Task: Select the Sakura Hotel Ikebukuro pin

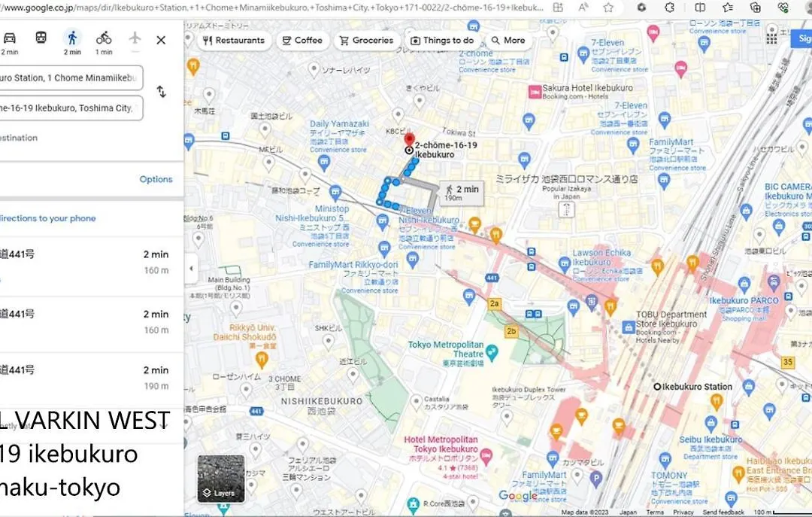Action: click(535, 92)
